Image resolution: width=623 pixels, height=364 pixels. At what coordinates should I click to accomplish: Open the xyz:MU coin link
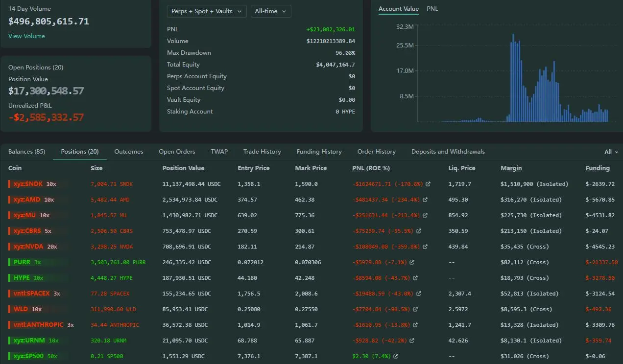25,215
